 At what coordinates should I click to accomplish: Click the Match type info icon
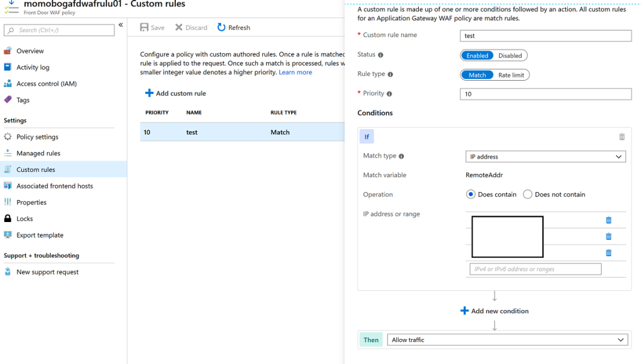[401, 156]
